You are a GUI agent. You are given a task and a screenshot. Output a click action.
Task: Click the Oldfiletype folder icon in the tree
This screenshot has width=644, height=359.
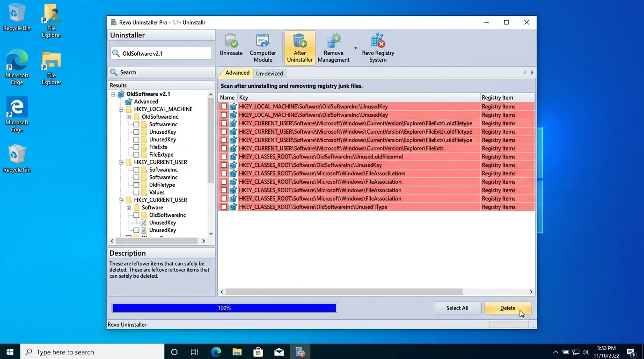(144, 185)
